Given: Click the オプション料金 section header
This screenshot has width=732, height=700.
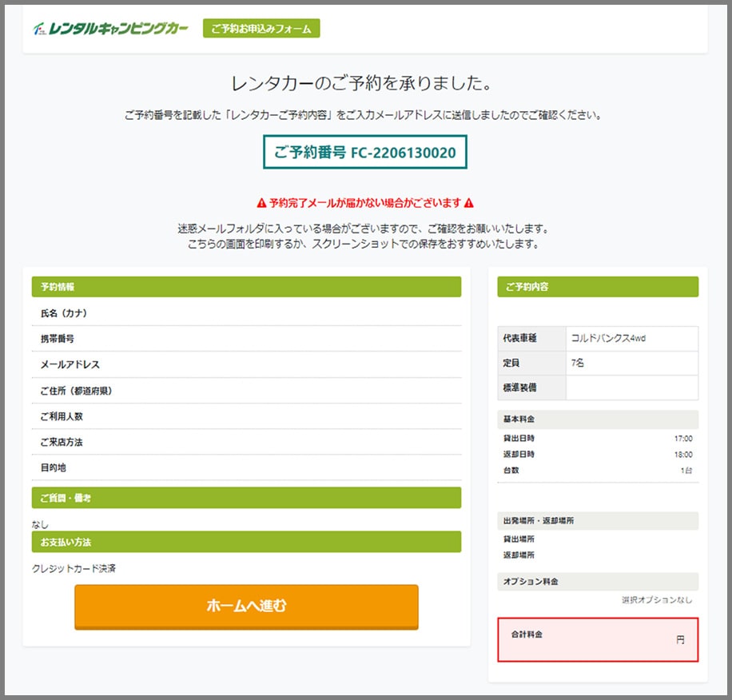Looking at the screenshot, I should [x=597, y=582].
